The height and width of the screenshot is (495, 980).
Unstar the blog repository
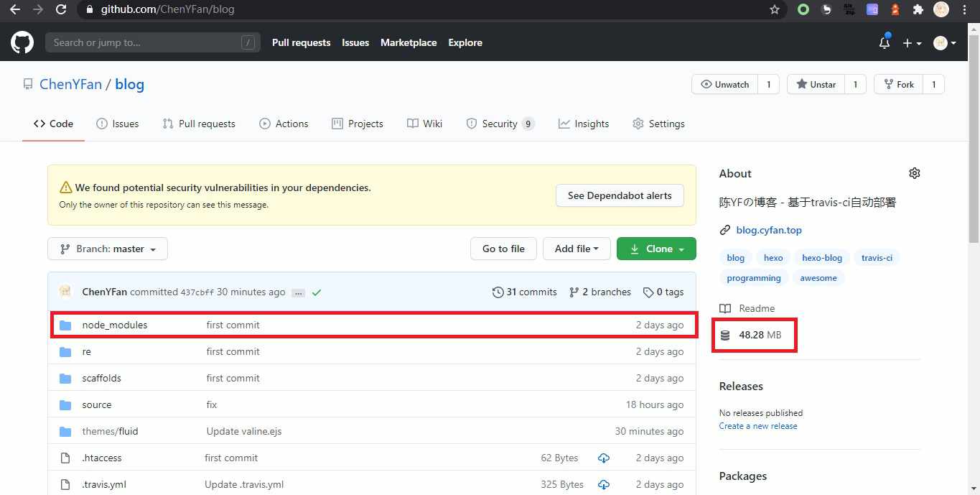(816, 85)
